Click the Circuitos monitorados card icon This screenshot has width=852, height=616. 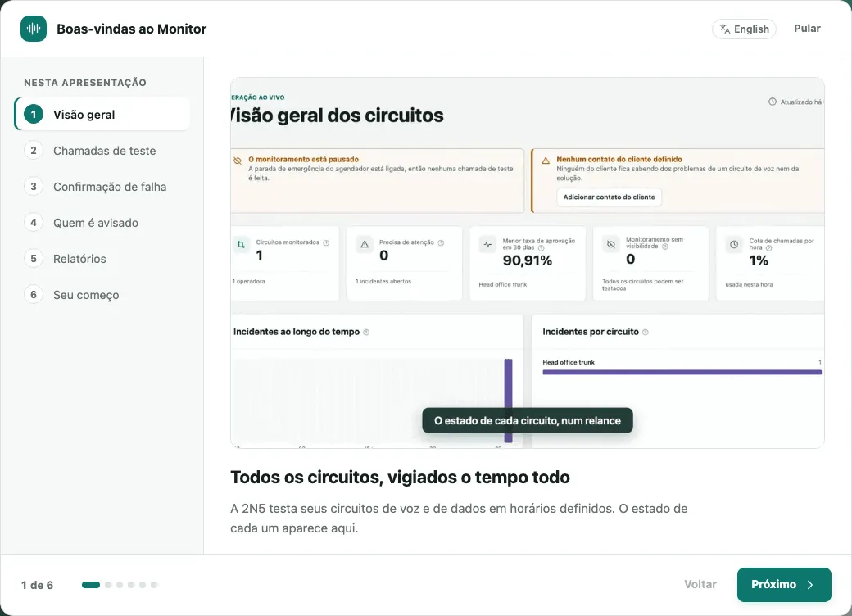(241, 244)
